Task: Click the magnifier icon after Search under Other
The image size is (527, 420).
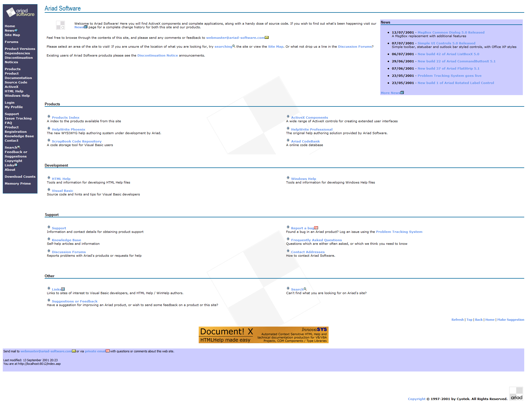Action: [305, 289]
